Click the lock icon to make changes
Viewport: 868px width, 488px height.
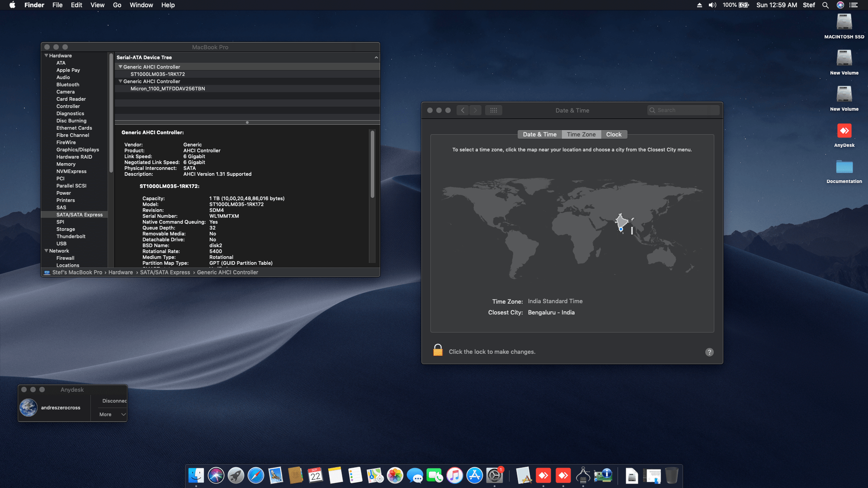[x=438, y=350]
